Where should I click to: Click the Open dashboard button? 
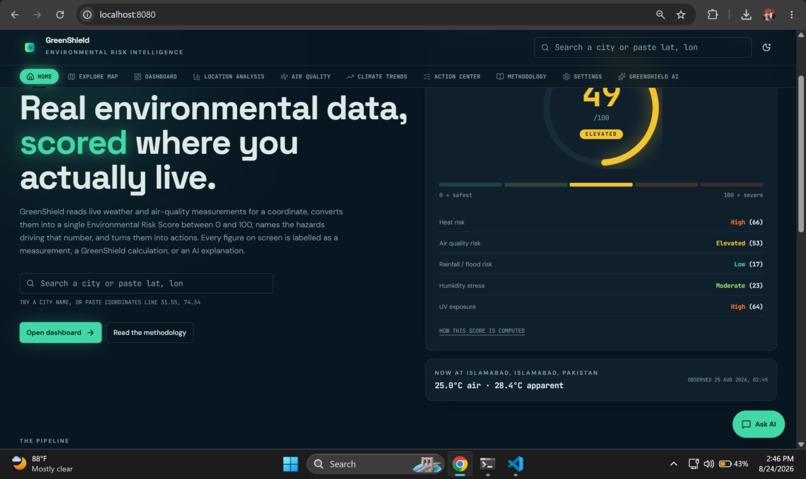pyautogui.click(x=61, y=333)
